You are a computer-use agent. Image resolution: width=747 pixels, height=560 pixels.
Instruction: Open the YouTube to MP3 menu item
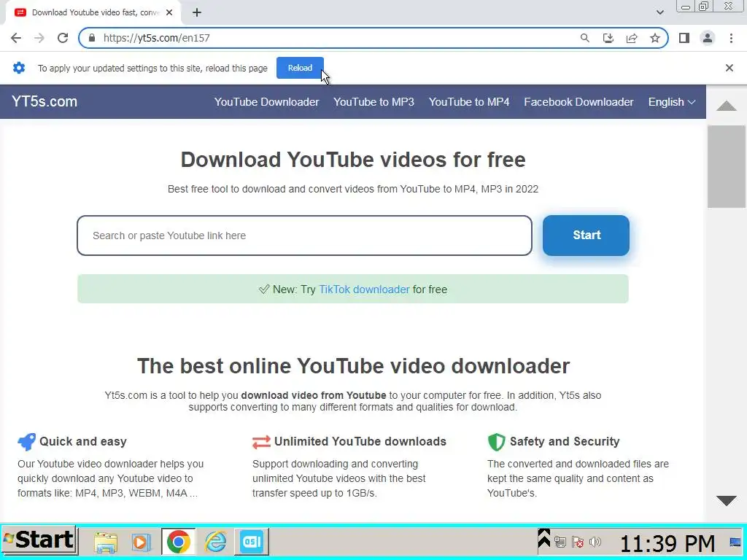pyautogui.click(x=374, y=102)
